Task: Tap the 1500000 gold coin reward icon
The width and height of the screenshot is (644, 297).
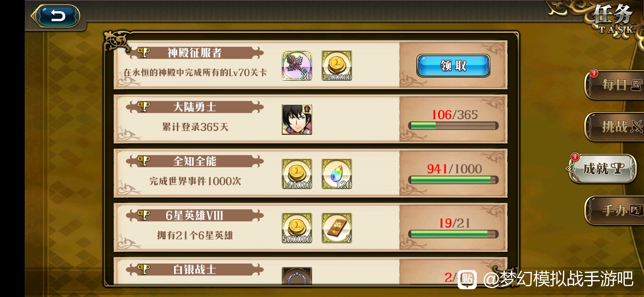Action: coord(337,65)
